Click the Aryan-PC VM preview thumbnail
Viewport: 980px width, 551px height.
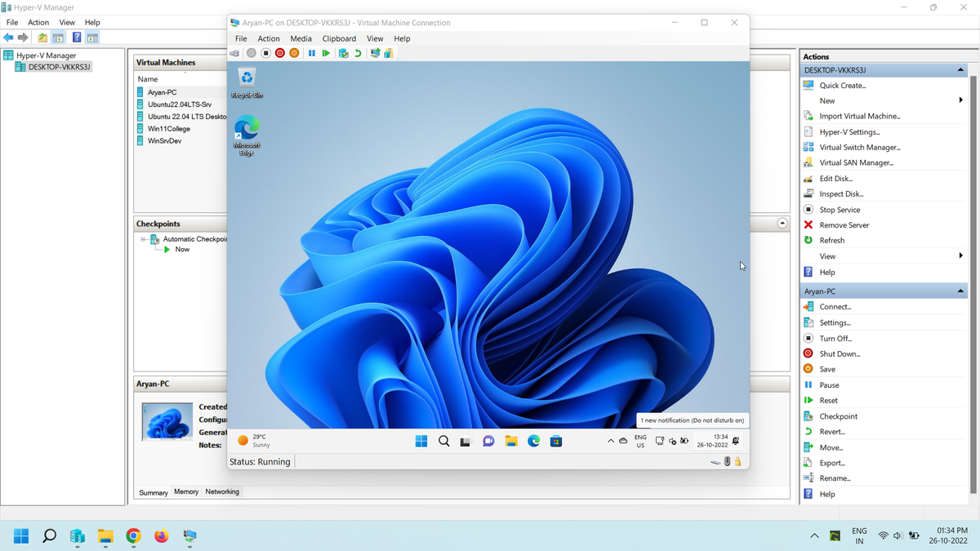(x=167, y=421)
